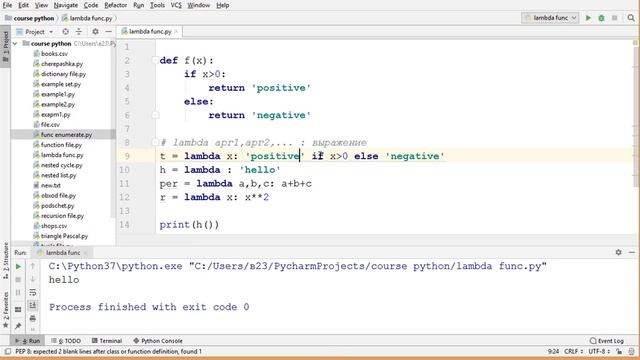
Task: Click lambda func.py breadcrumb
Action: [x=87, y=18]
